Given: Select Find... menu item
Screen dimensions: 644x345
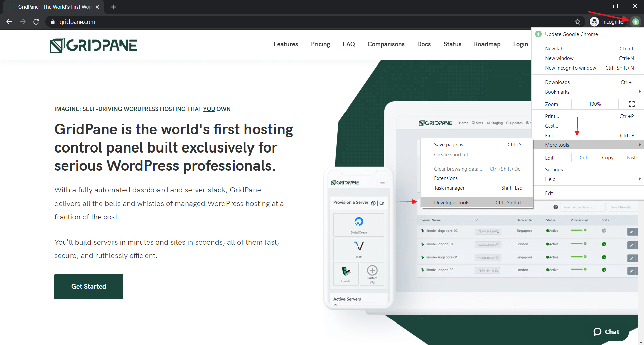Looking at the screenshot, I should [x=588, y=135].
